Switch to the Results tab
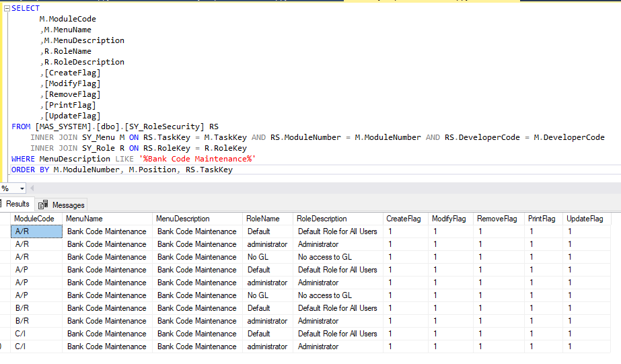This screenshot has width=621, height=364. (17, 204)
